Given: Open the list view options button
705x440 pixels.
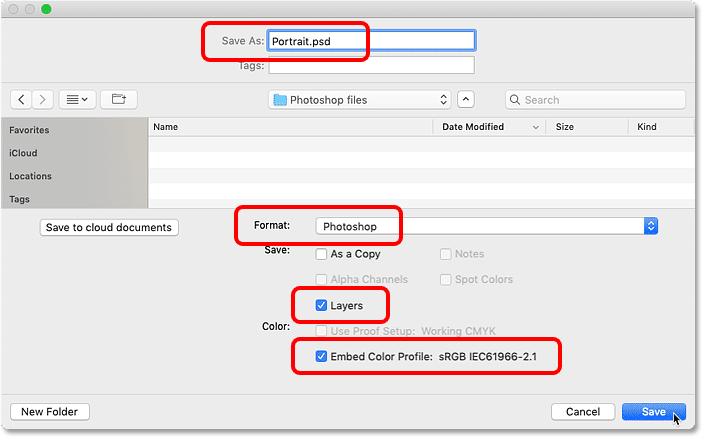Looking at the screenshot, I should coord(77,99).
